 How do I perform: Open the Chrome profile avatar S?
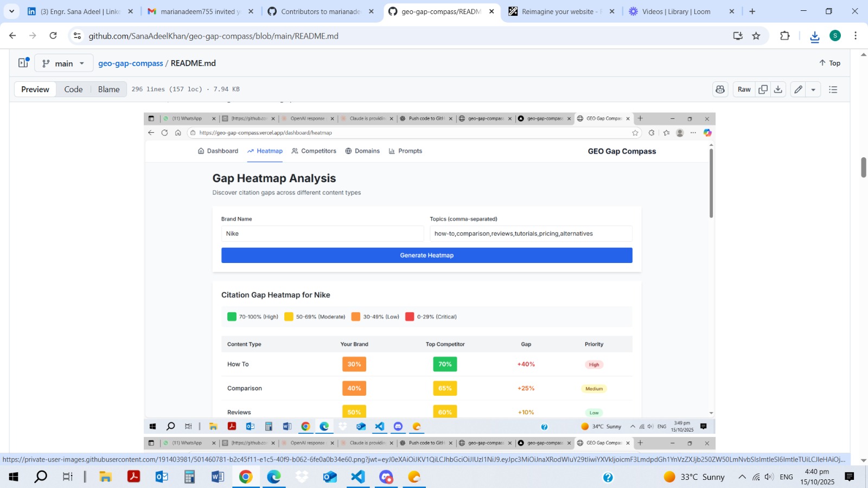[835, 36]
